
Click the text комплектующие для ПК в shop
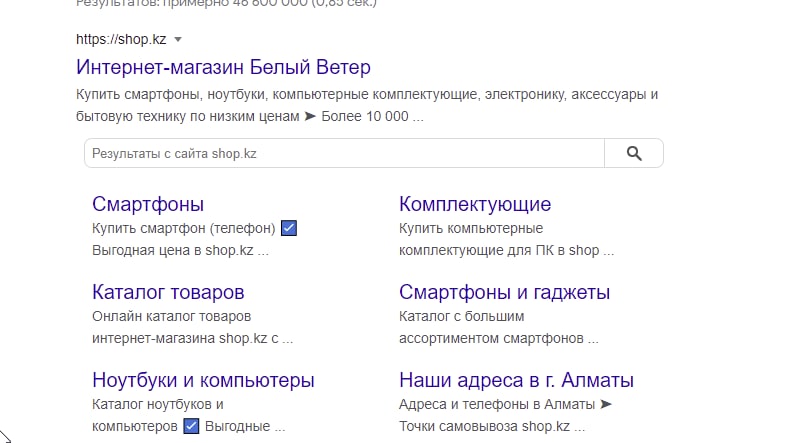pyautogui.click(x=499, y=251)
